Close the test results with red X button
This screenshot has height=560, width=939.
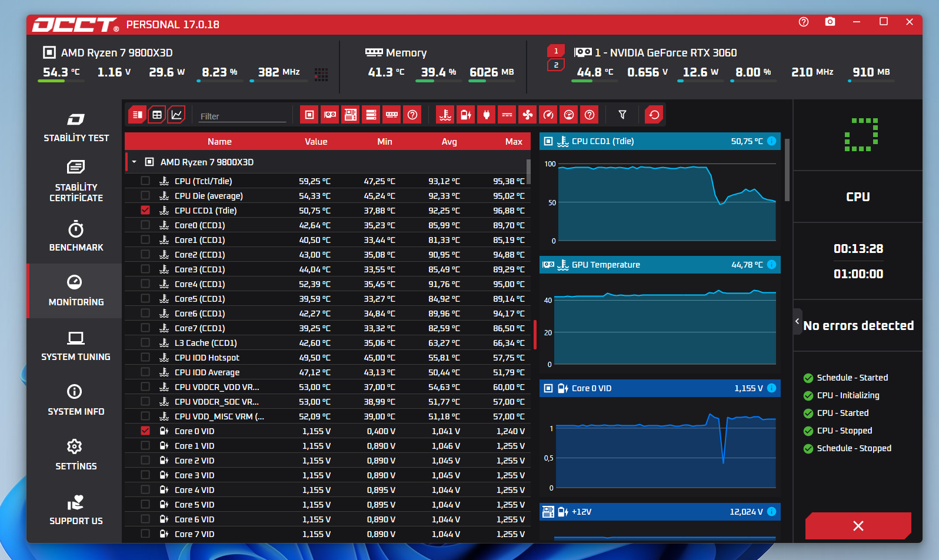click(858, 526)
